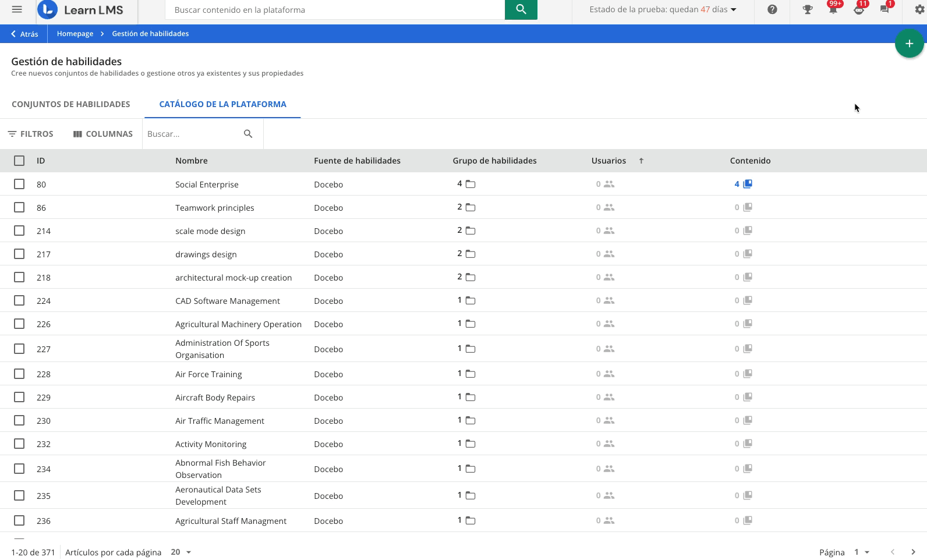Open the FILTROS panel
The height and width of the screenshot is (560, 927).
[30, 134]
